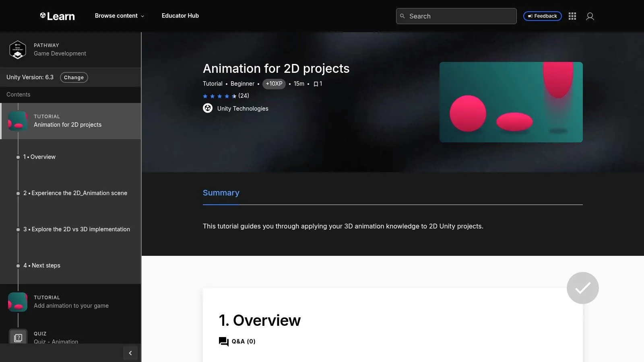
Task: Jump to 4 Next steps section
Action: (x=42, y=265)
